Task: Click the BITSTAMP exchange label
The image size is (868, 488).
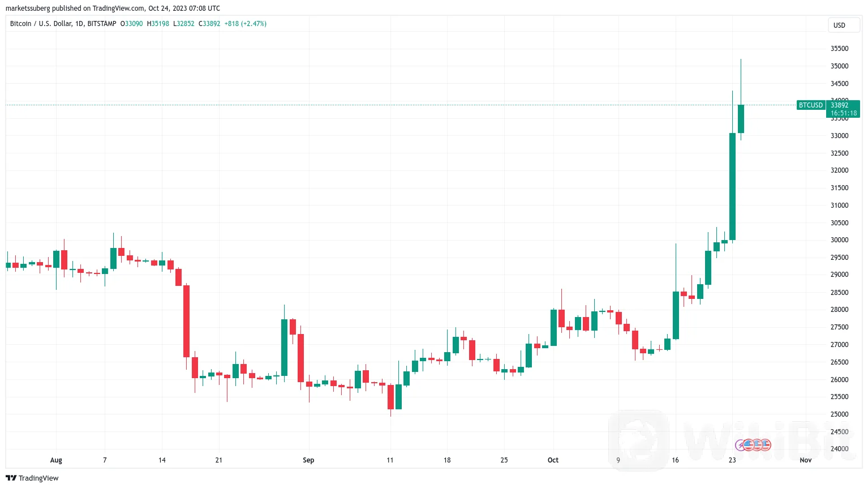Action: point(101,23)
